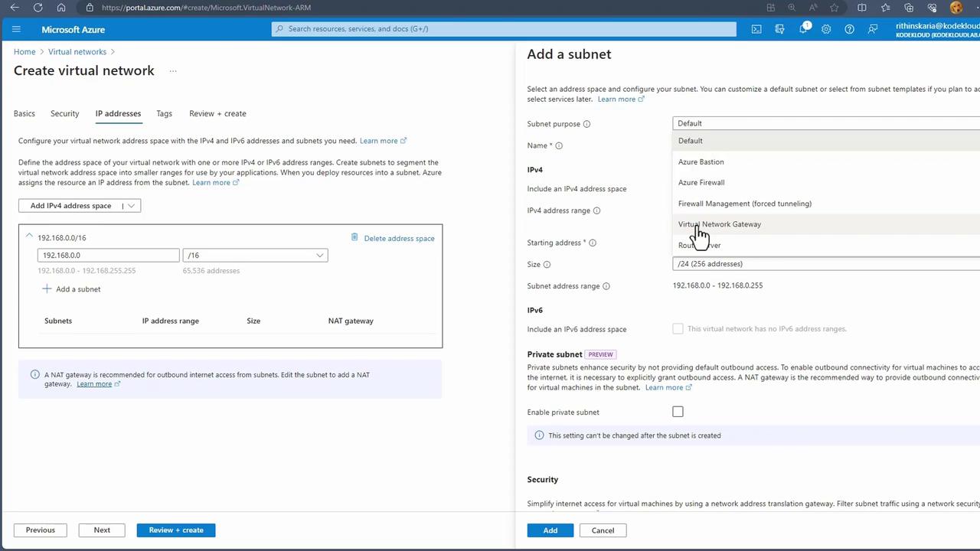Switch to the Security tab
This screenshot has width=980, height=551.
tap(65, 113)
